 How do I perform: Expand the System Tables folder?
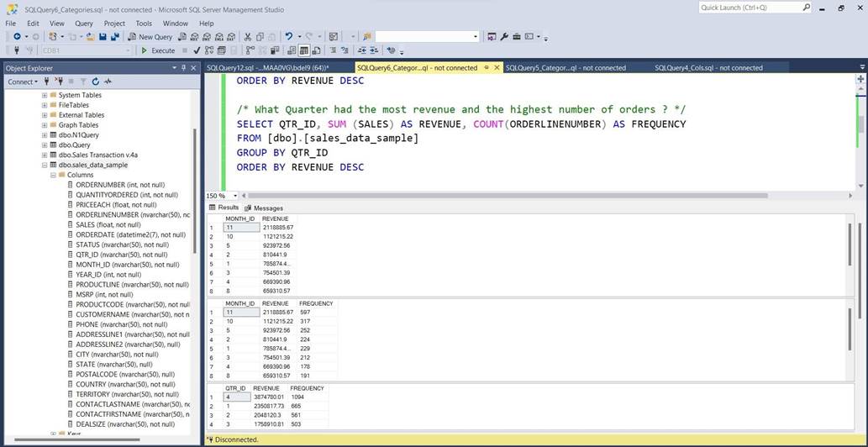pos(45,95)
